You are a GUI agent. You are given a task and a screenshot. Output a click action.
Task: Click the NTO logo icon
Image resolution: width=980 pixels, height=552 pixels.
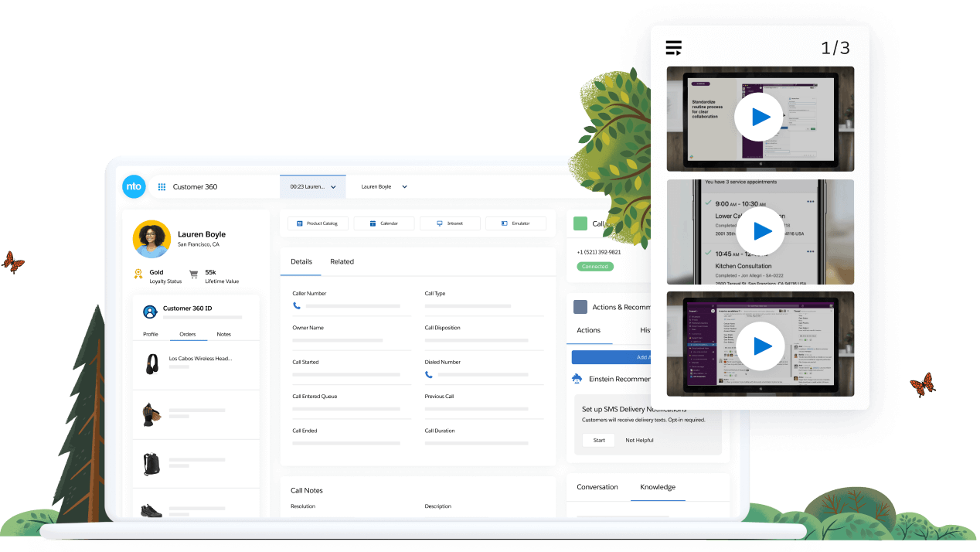coord(134,186)
